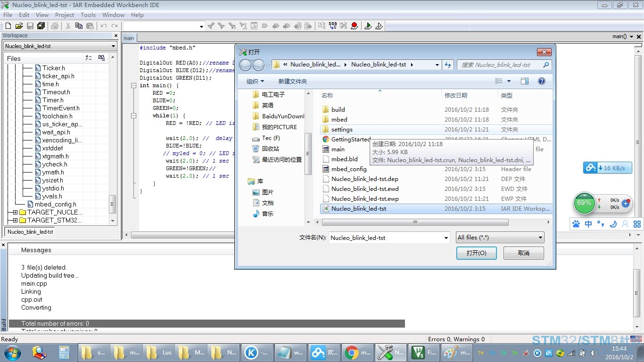
Task: Save the current file via toolbar
Action: pyautogui.click(x=30, y=26)
